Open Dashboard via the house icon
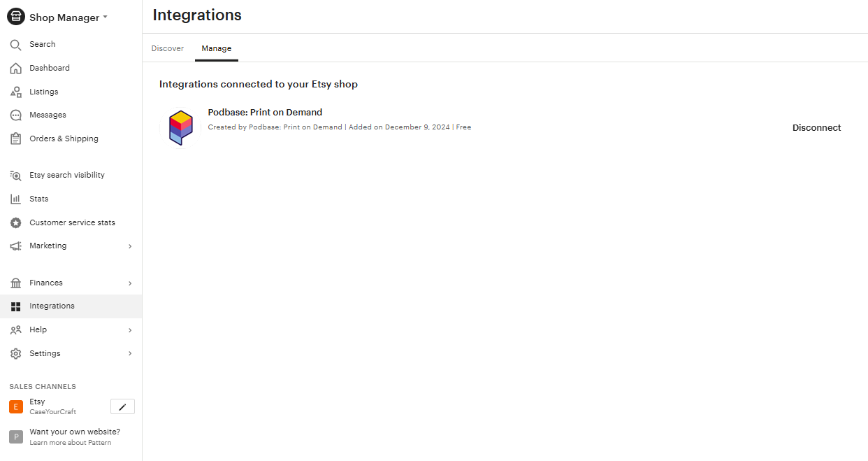The width and height of the screenshot is (868, 461). click(x=15, y=69)
